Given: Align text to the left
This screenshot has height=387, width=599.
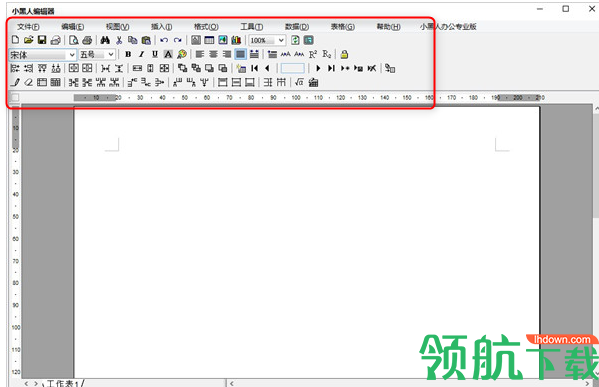Looking at the screenshot, I should 200,54.
